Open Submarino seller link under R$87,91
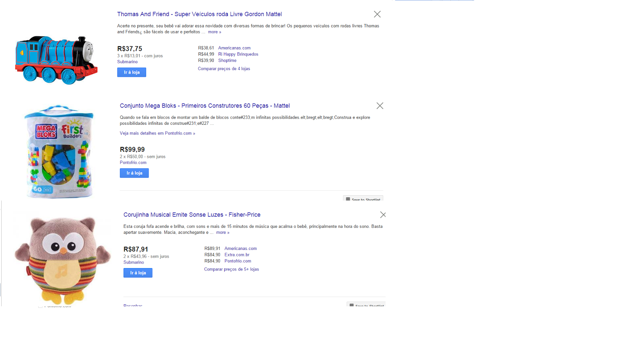Viewport: 644px width, 355px height. [134, 262]
